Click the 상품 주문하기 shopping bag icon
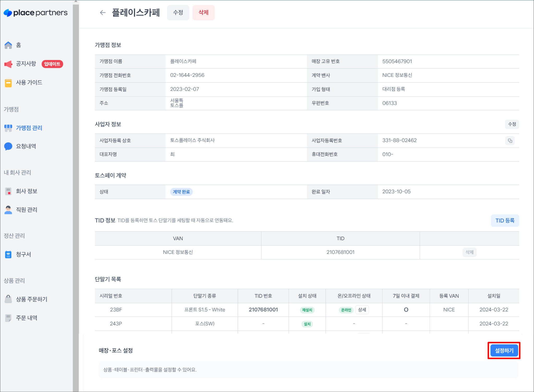The width and height of the screenshot is (534, 392). 8,299
